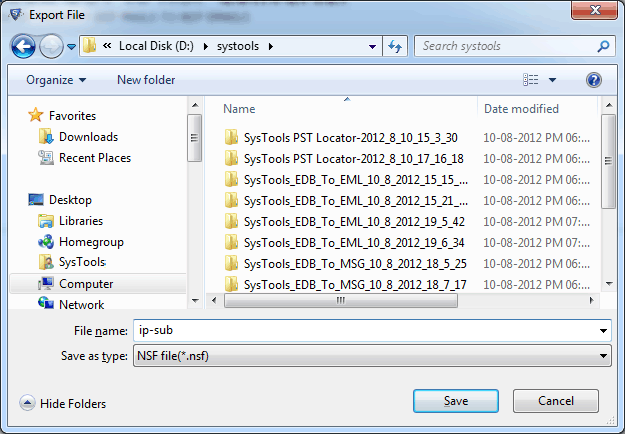Open the address bar previous locations dropdown

pyautogui.click(x=372, y=47)
